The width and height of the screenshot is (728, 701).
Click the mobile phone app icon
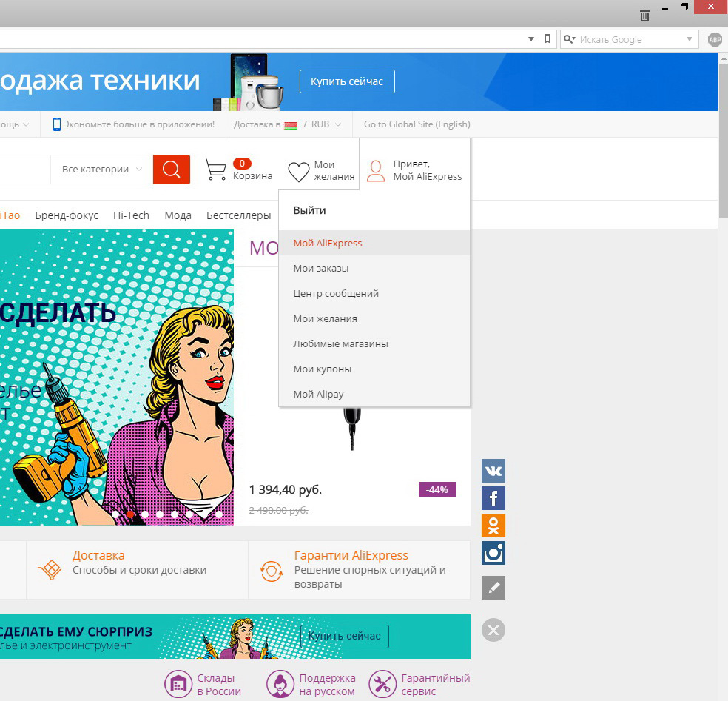(57, 124)
